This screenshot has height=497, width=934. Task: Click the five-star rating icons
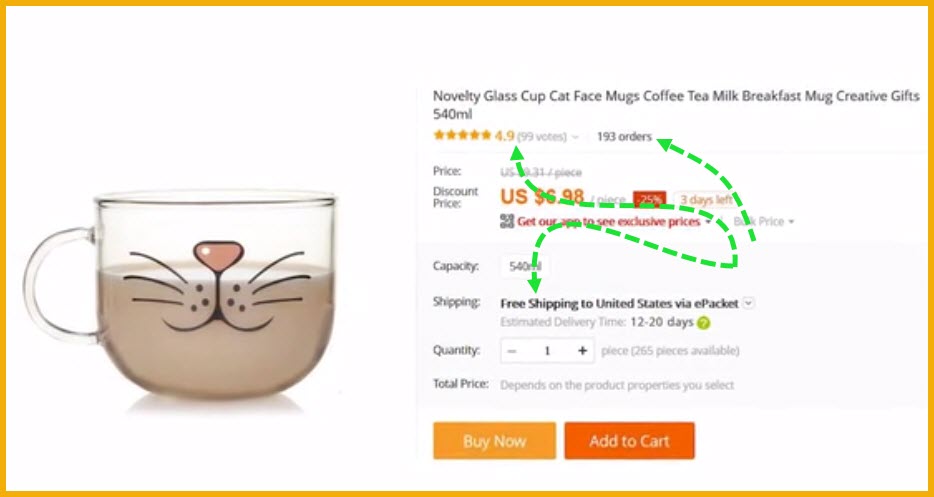(x=462, y=136)
